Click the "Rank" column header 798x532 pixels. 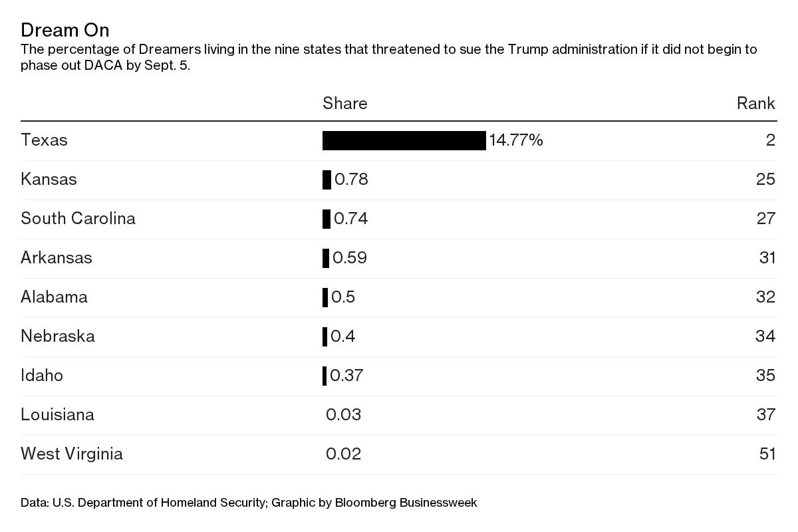pyautogui.click(x=755, y=103)
